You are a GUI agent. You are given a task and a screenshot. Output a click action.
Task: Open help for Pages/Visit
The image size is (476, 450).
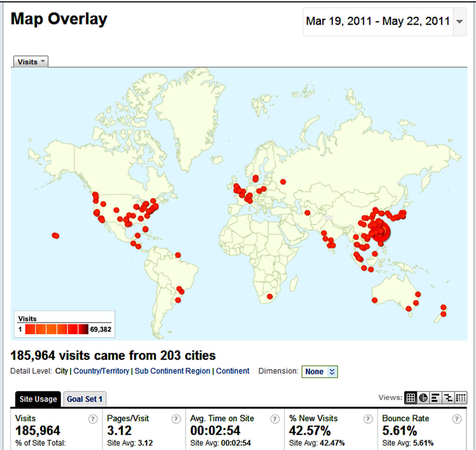pos(176,419)
